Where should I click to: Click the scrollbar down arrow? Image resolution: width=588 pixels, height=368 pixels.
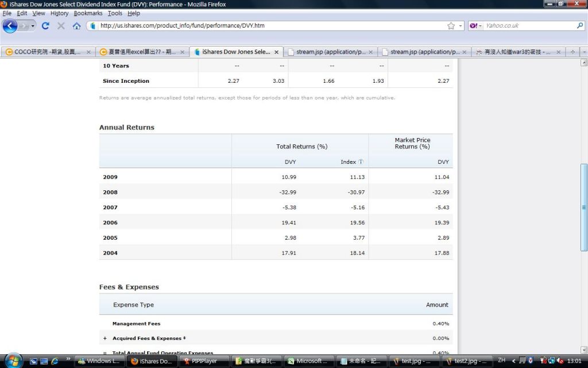pos(584,349)
